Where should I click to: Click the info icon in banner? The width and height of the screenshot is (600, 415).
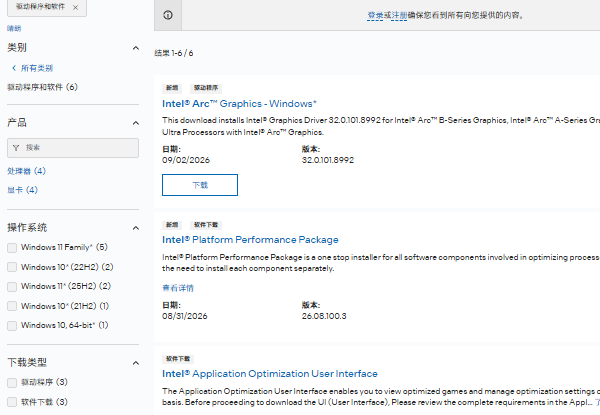[168, 15]
